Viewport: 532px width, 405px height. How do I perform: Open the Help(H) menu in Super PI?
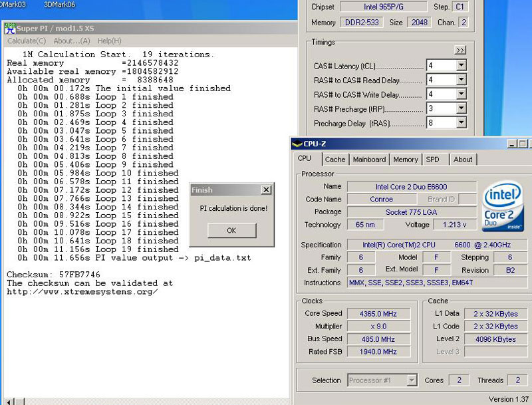[x=109, y=41]
